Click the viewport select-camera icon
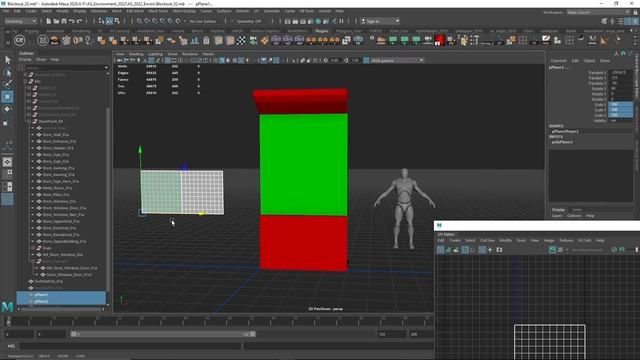Screen dimensions: 640x360 tap(120, 60)
